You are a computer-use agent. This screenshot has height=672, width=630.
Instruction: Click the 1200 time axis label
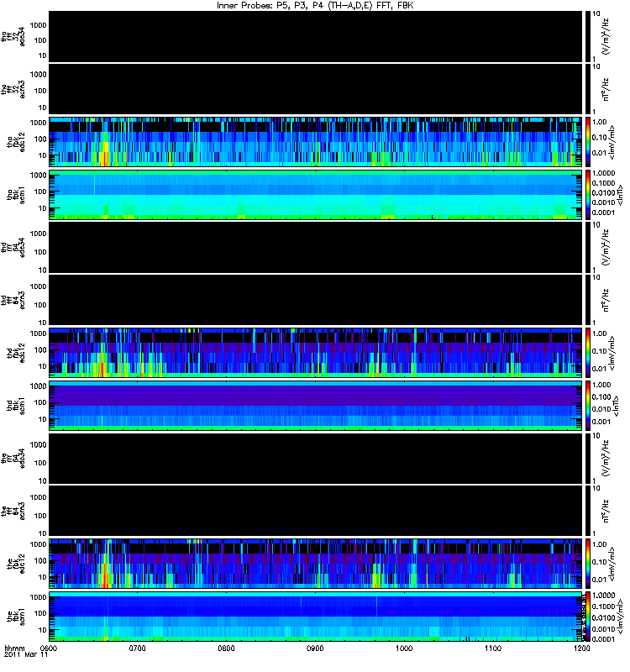581,648
